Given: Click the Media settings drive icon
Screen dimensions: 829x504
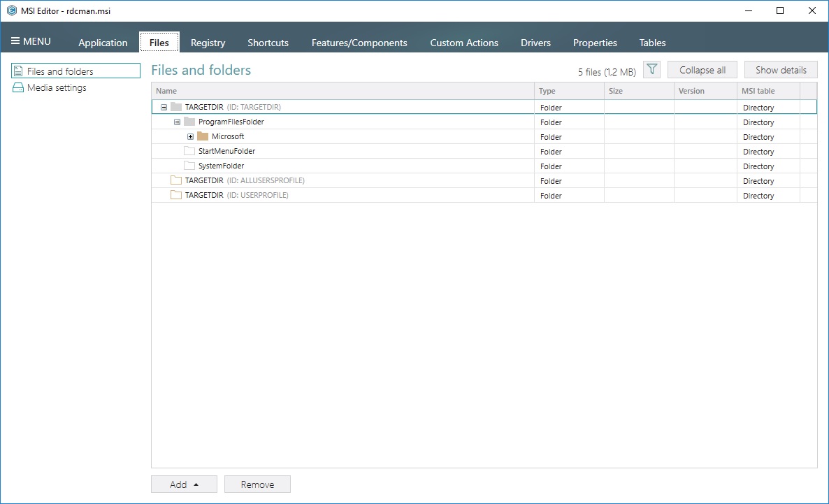Looking at the screenshot, I should tap(18, 88).
